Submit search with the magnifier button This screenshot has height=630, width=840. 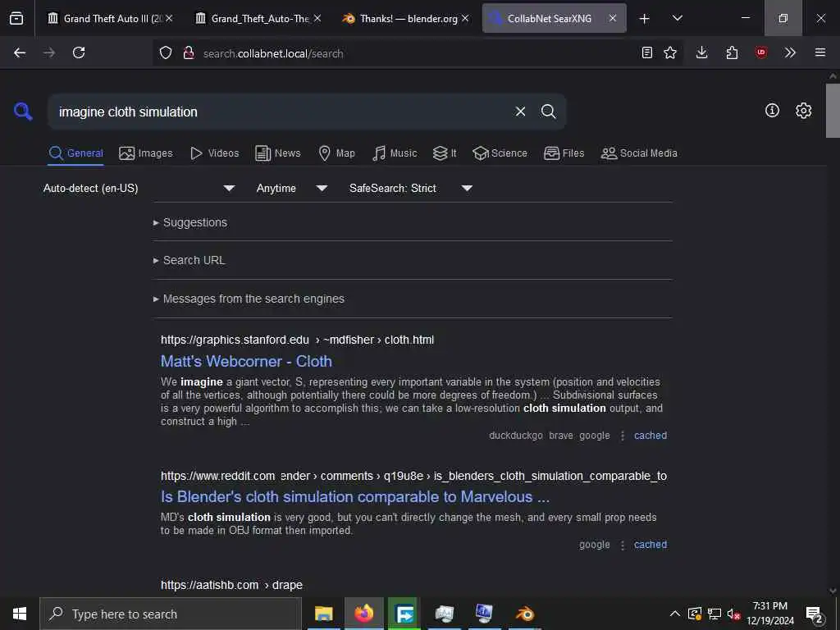tap(548, 112)
